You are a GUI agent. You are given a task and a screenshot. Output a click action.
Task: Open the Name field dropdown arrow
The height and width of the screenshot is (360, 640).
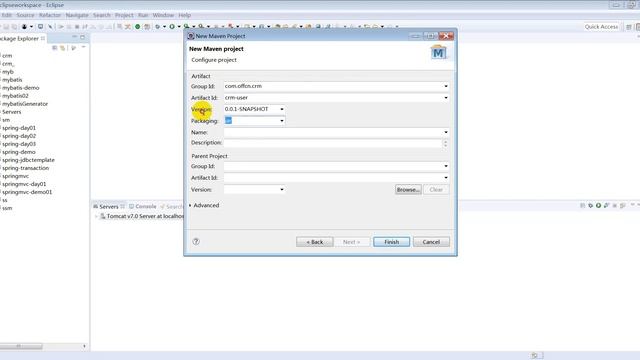tap(446, 132)
